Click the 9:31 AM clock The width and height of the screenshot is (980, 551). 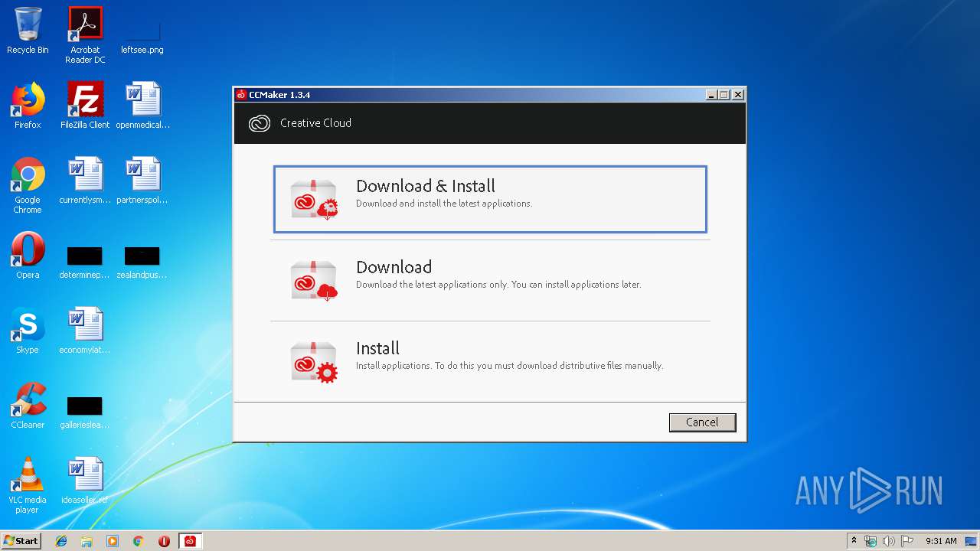[941, 541]
